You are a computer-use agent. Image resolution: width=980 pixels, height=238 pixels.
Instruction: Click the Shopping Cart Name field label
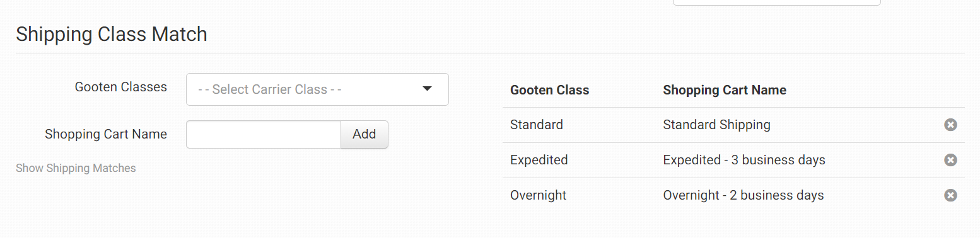106,134
